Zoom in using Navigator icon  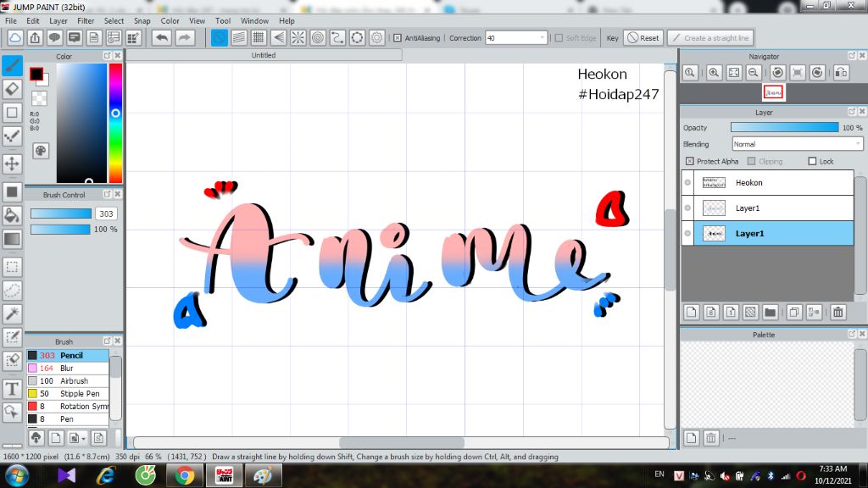[x=714, y=73]
